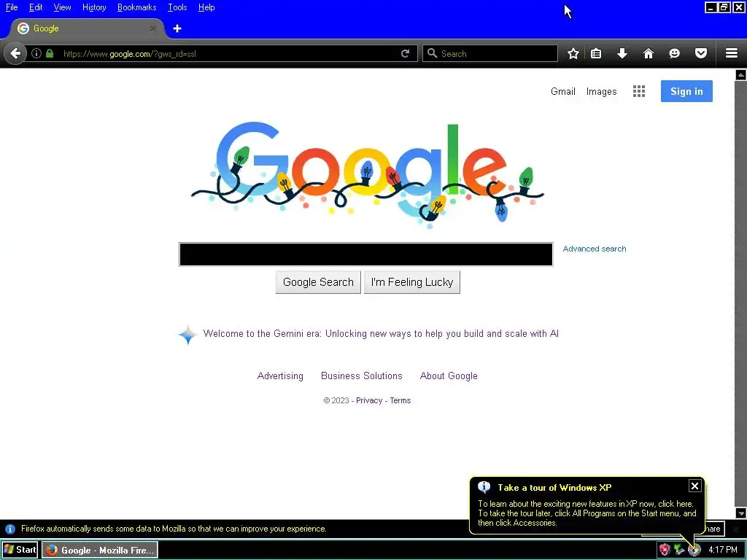
Task: Open the Terms link
Action: coord(400,400)
